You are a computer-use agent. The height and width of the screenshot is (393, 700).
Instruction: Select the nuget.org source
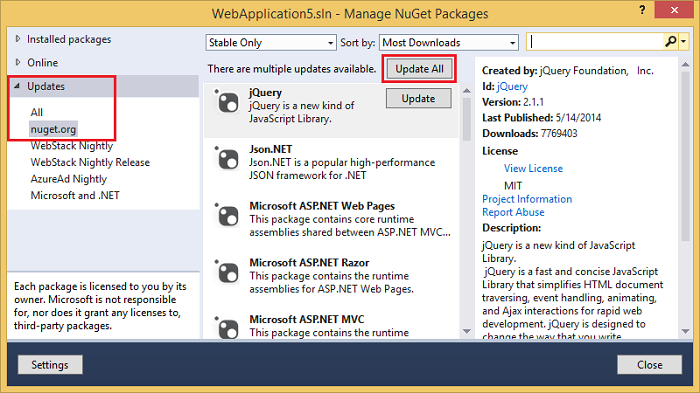[53, 129]
